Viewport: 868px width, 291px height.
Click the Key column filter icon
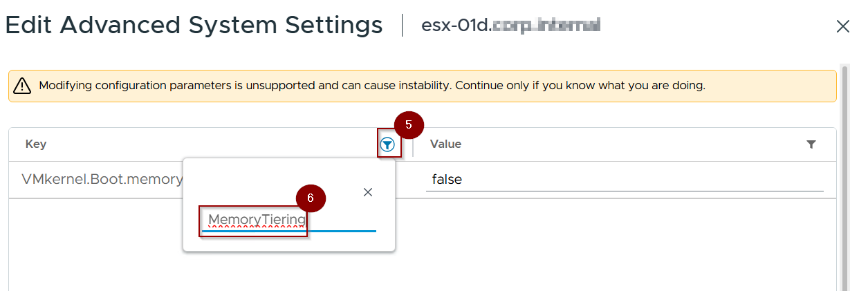click(x=388, y=144)
